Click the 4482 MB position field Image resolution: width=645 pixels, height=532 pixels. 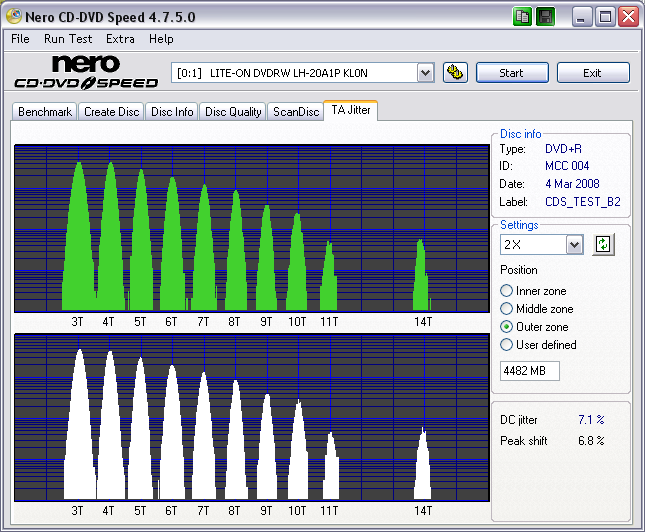click(x=530, y=371)
